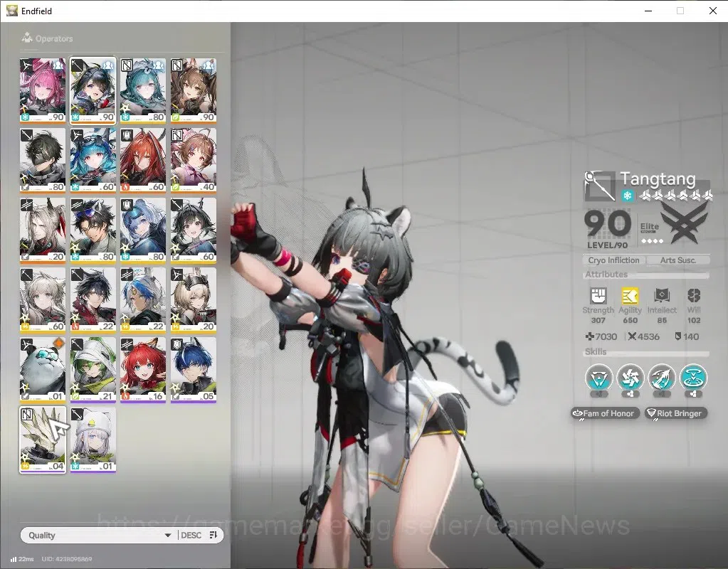The width and height of the screenshot is (728, 569).
Task: Select the black-haired girl card at level 60
Action: coord(193,230)
